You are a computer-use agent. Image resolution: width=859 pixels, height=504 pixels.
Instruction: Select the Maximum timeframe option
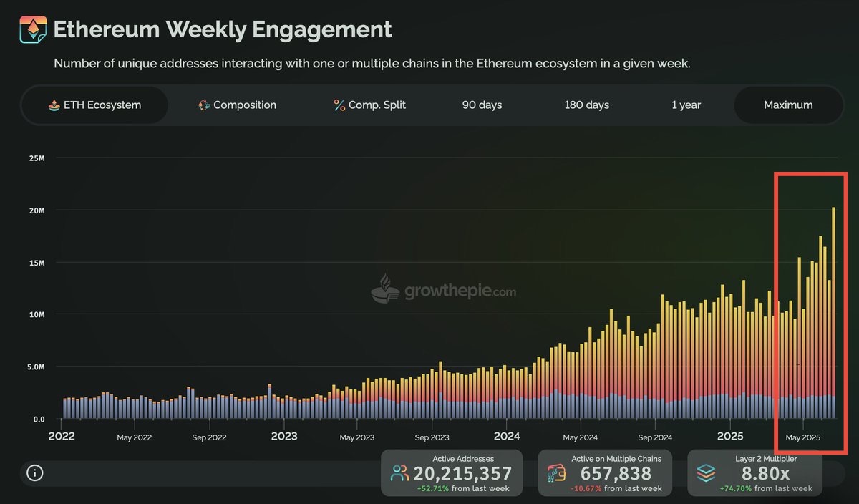click(788, 105)
